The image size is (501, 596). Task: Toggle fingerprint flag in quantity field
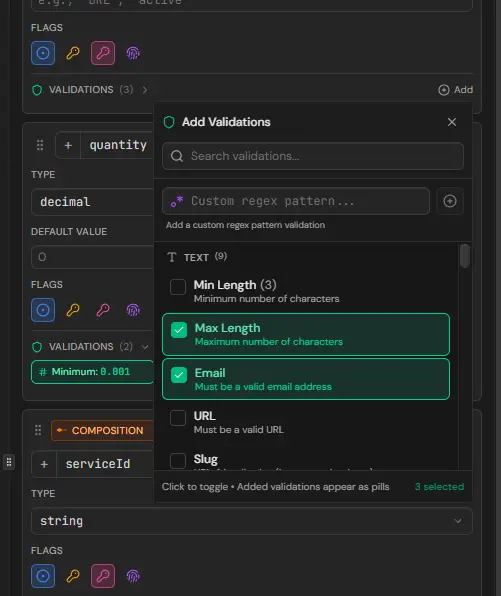(x=133, y=310)
